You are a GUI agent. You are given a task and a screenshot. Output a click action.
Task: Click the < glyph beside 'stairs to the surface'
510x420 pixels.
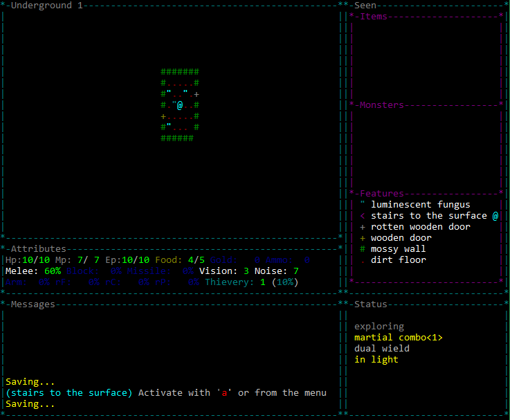click(363, 216)
